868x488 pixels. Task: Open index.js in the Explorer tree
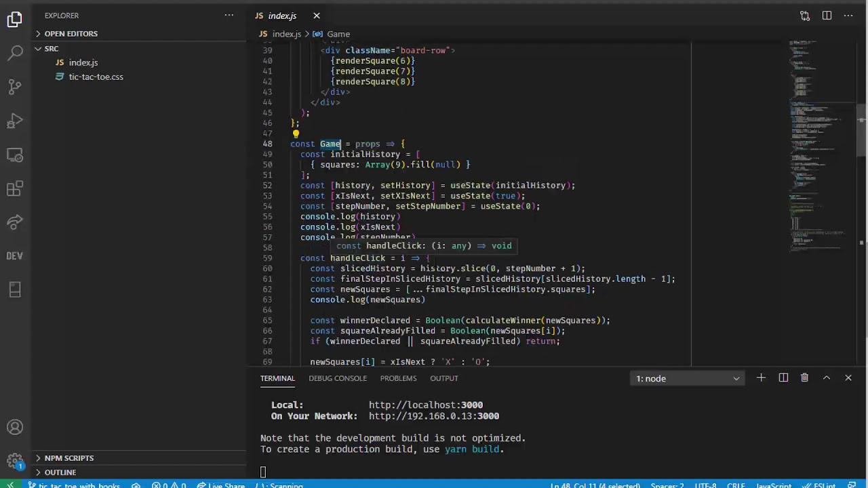(x=83, y=62)
